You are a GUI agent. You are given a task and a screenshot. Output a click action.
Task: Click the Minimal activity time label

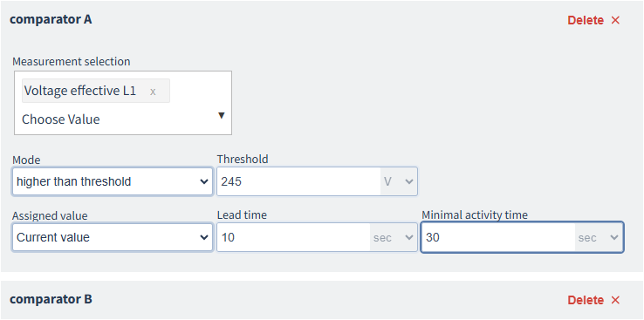[475, 215]
